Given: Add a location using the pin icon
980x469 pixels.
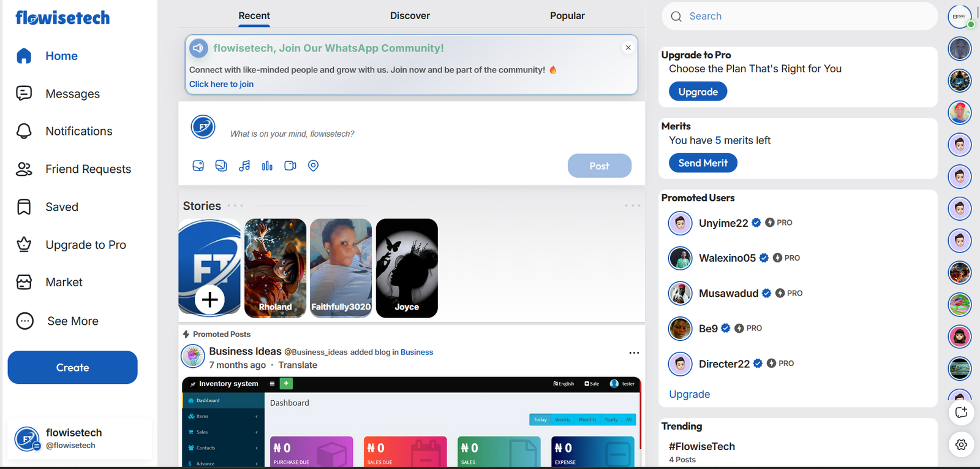Looking at the screenshot, I should point(313,166).
